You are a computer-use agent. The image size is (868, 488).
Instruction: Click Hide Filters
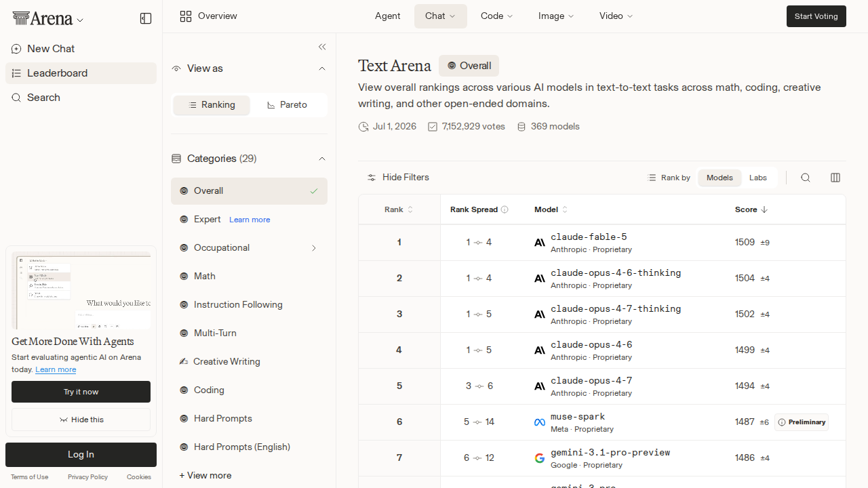tap(398, 178)
